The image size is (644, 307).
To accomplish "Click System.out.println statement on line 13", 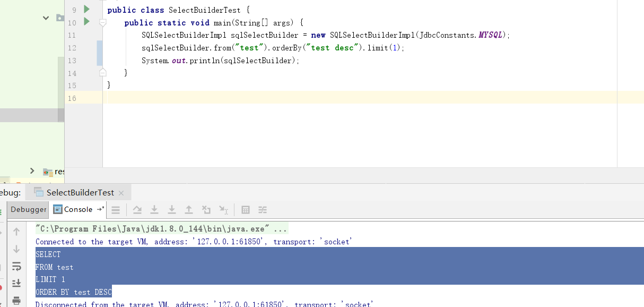I will coord(221,61).
